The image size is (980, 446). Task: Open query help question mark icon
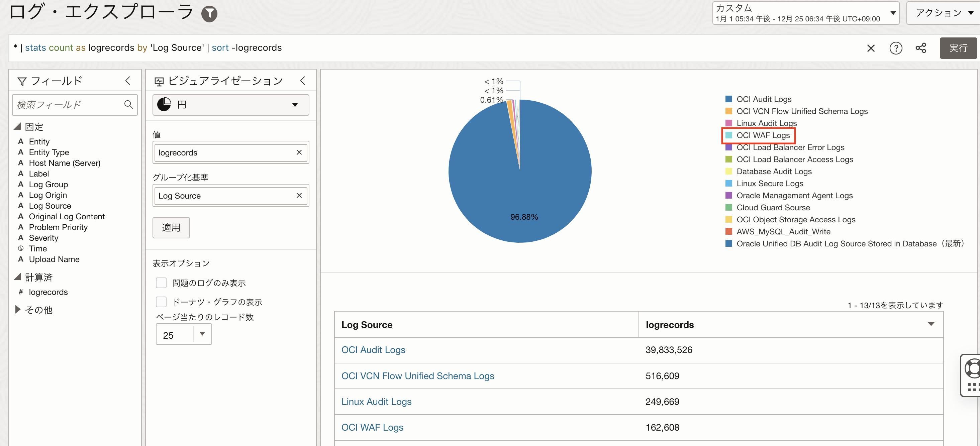click(895, 48)
